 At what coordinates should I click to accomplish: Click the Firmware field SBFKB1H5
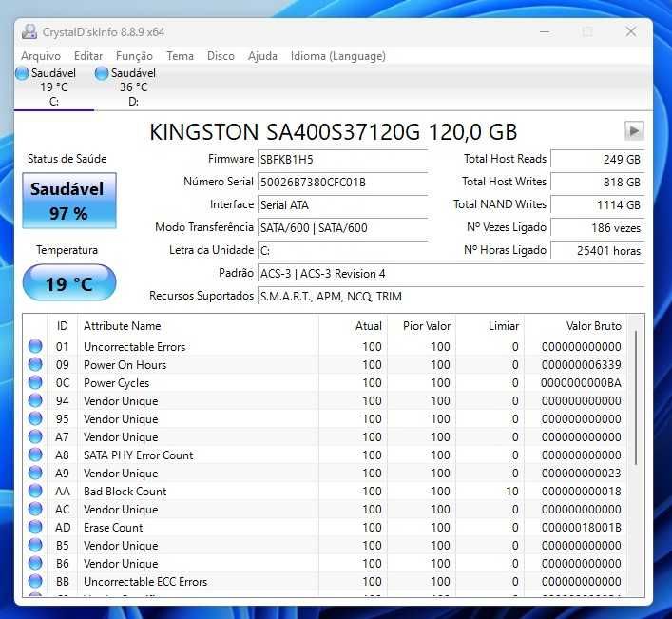tap(342, 160)
